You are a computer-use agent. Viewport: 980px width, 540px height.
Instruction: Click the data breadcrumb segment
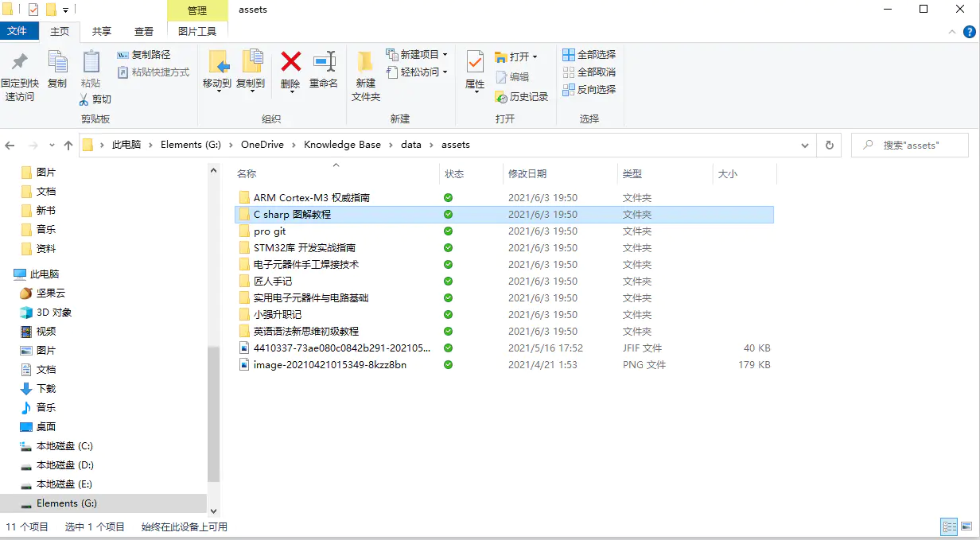click(411, 145)
